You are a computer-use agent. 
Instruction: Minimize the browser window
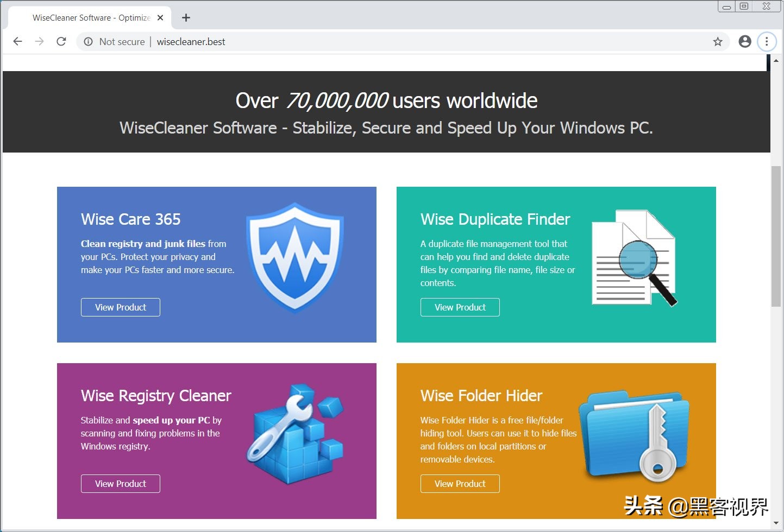tap(726, 7)
